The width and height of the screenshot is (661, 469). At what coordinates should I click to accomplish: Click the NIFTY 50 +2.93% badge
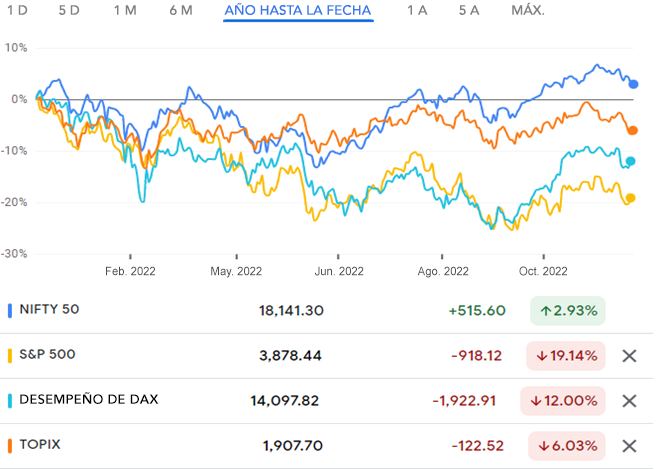pyautogui.click(x=567, y=311)
